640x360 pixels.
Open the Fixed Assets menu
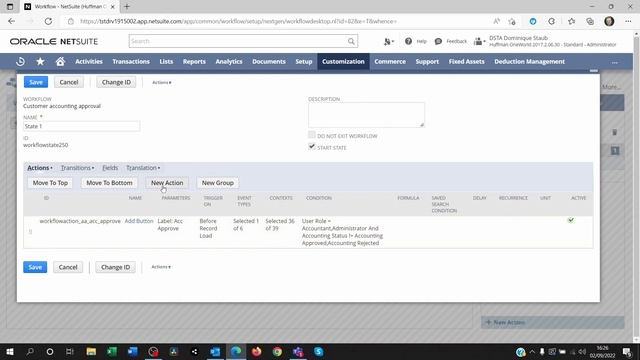click(467, 62)
